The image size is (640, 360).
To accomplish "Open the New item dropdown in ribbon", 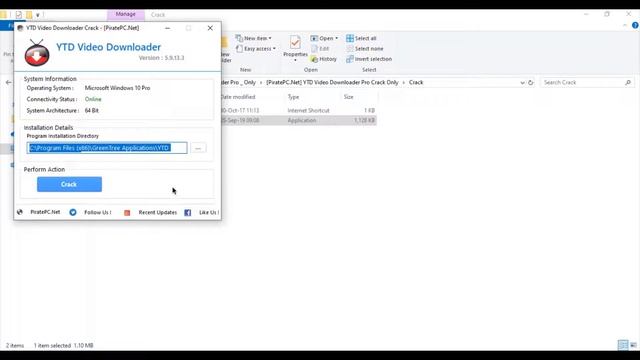I will coord(253,38).
